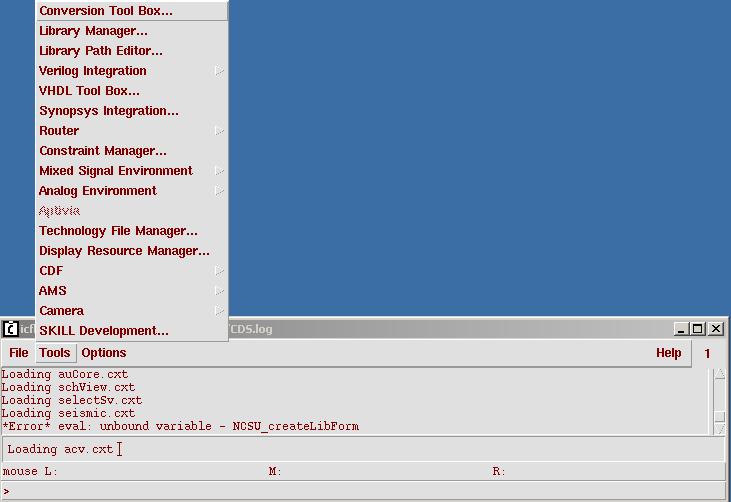Screen dimensions: 731x502
Task: Open Conversion Tool Box menu entry
Action: 106,11
